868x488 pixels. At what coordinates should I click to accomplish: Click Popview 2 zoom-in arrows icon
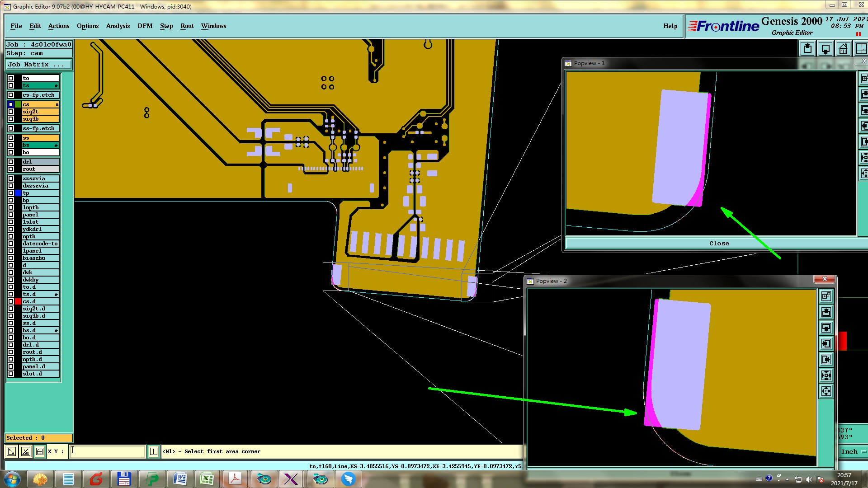coord(826,375)
